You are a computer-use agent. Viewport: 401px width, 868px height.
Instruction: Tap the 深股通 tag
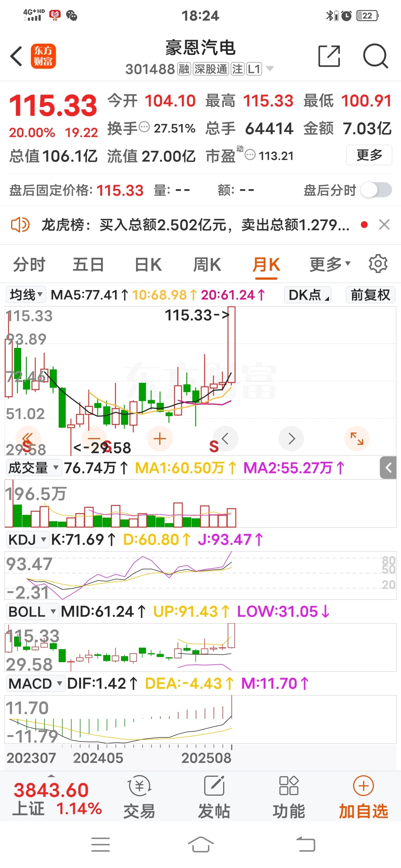(x=211, y=69)
